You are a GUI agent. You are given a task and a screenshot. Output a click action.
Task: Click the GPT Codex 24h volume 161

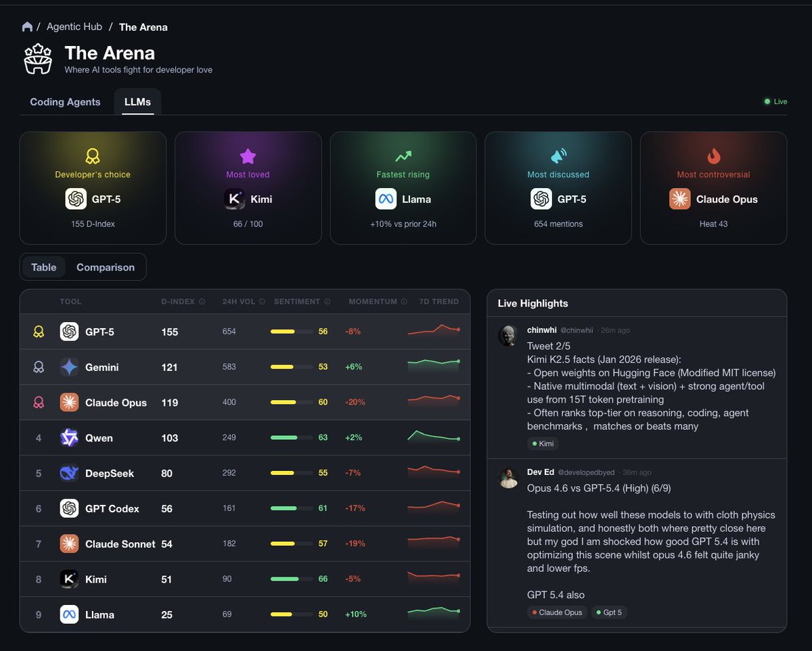(x=229, y=508)
